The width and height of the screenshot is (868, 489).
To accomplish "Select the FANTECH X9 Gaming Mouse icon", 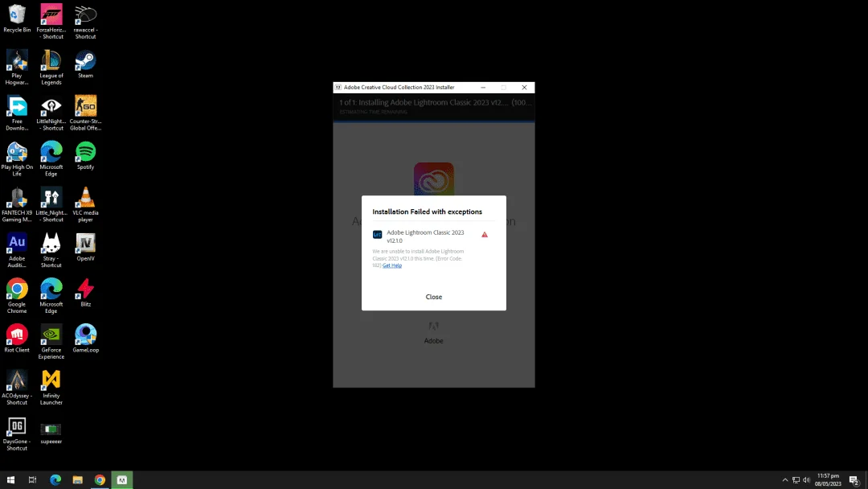I will [17, 204].
